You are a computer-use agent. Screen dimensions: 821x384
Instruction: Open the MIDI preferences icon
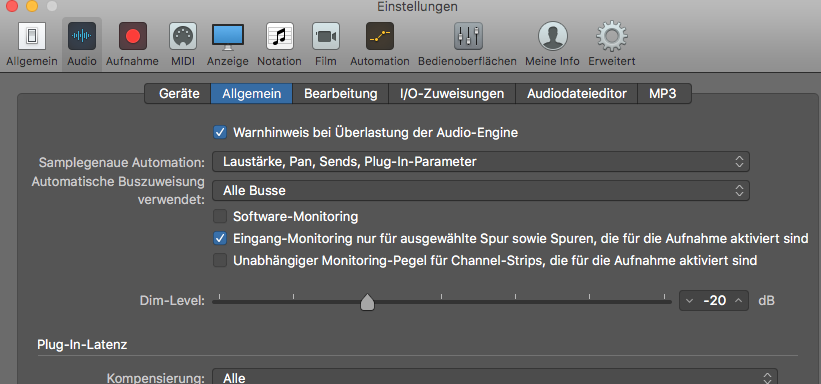click(x=183, y=36)
